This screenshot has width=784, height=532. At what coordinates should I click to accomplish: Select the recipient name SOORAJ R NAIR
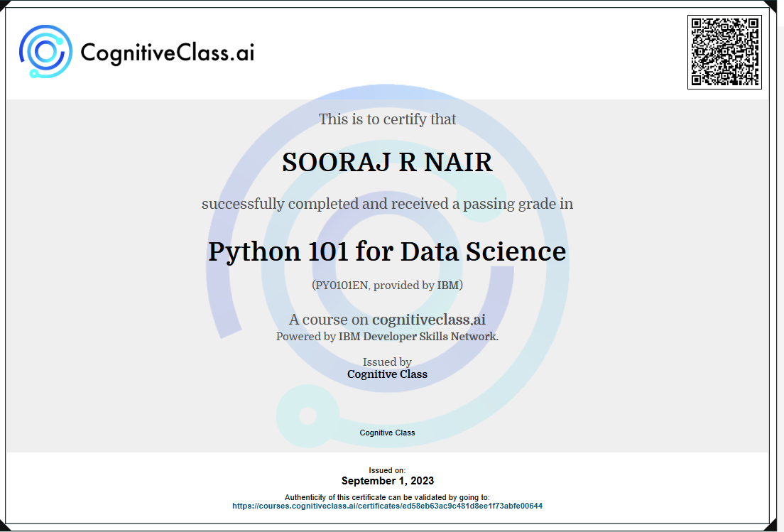[387, 163]
